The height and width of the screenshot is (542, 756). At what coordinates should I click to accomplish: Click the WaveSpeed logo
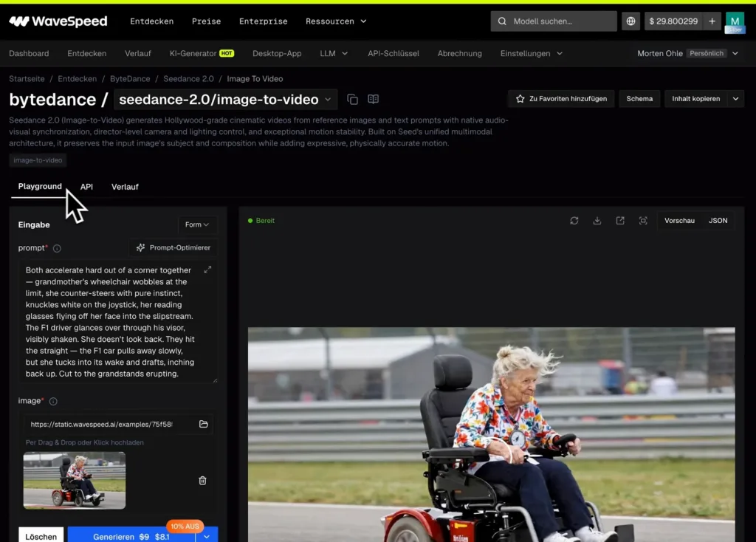pyautogui.click(x=58, y=21)
